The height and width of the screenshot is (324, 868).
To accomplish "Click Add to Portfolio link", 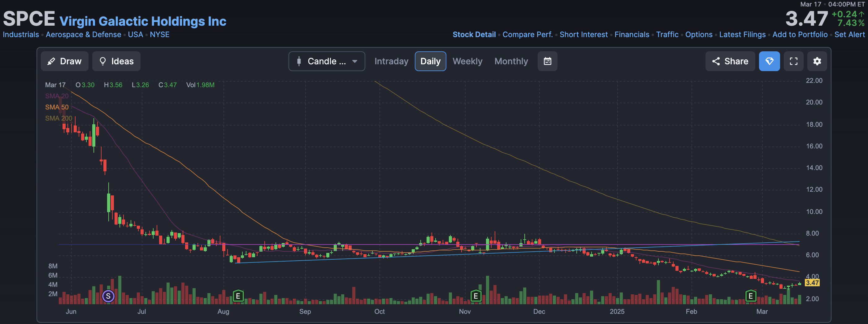I will click(x=800, y=34).
